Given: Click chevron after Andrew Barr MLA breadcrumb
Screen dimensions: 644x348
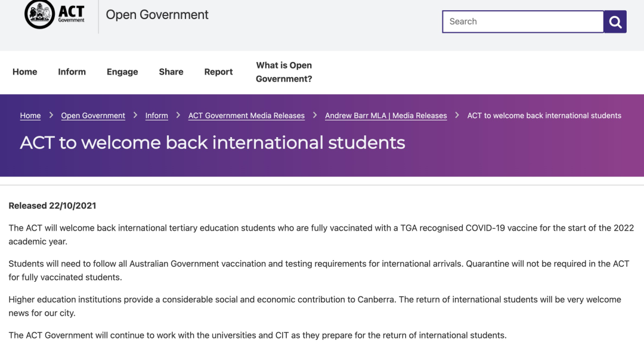Looking at the screenshot, I should click(x=457, y=116).
